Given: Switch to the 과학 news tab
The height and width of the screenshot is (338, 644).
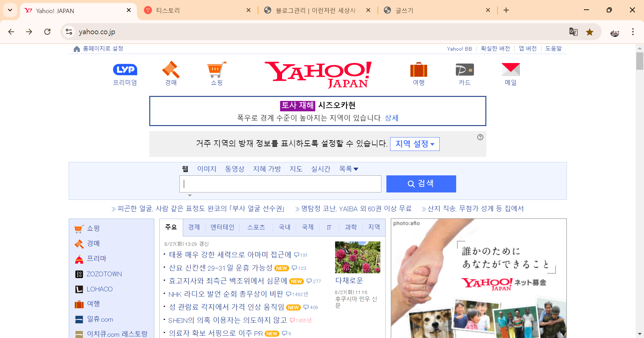Looking at the screenshot, I should [x=351, y=227].
